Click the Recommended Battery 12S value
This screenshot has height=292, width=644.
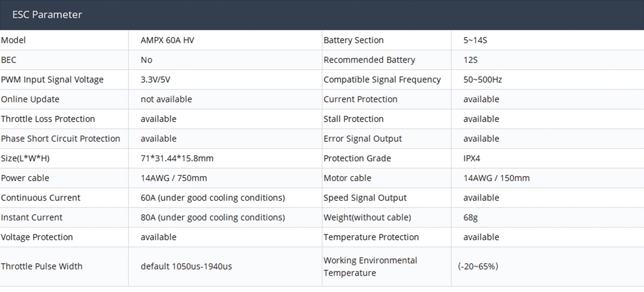(x=470, y=60)
